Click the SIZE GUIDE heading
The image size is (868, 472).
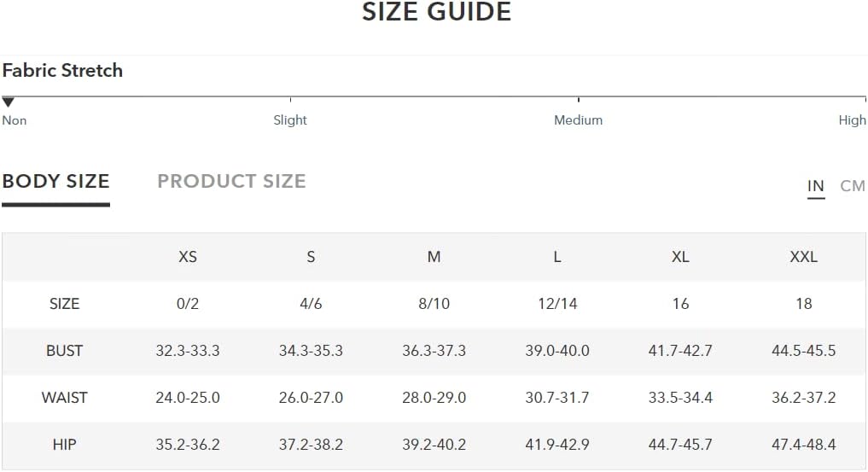point(436,12)
